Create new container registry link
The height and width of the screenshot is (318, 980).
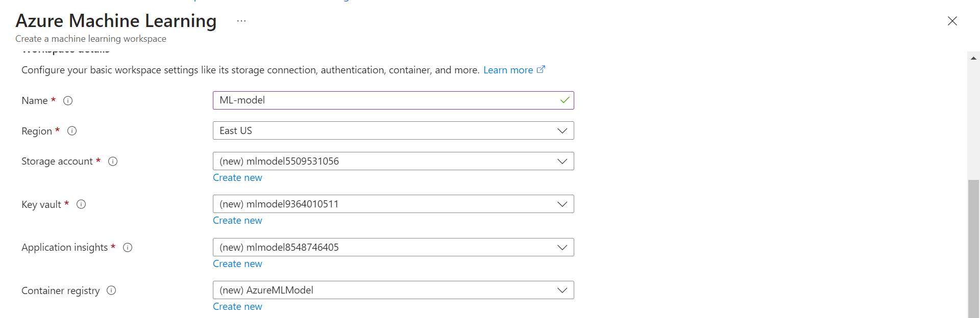(237, 306)
